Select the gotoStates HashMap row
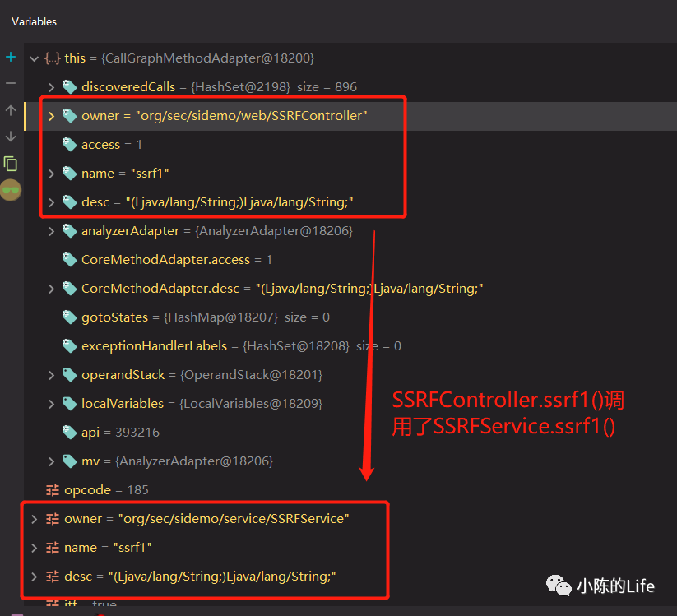The height and width of the screenshot is (616, 677). click(x=350, y=317)
